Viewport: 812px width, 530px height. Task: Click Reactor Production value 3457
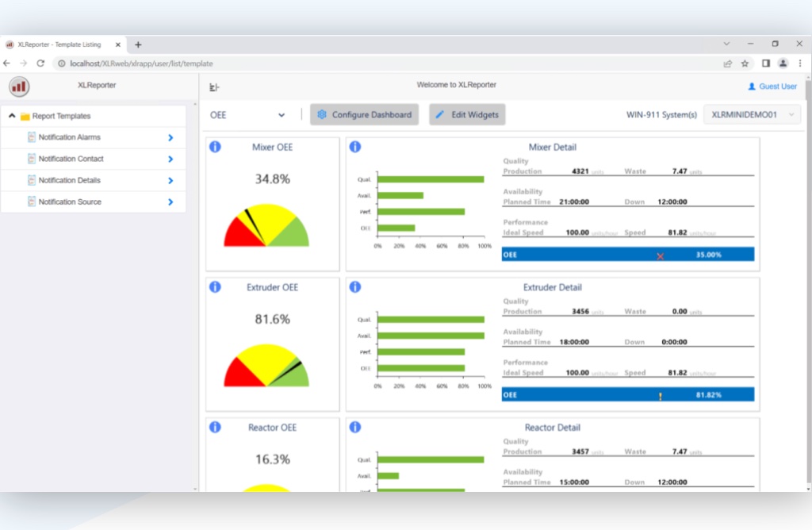tap(580, 451)
